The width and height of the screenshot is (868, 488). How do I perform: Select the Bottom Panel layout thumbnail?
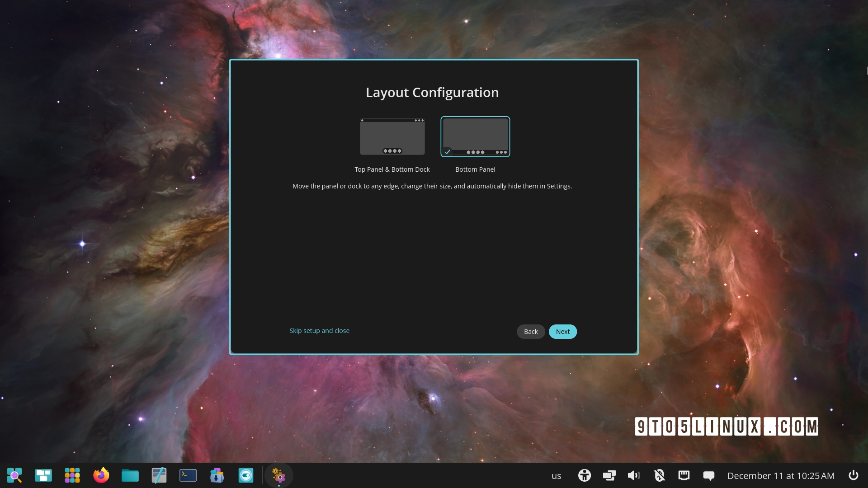point(475,137)
